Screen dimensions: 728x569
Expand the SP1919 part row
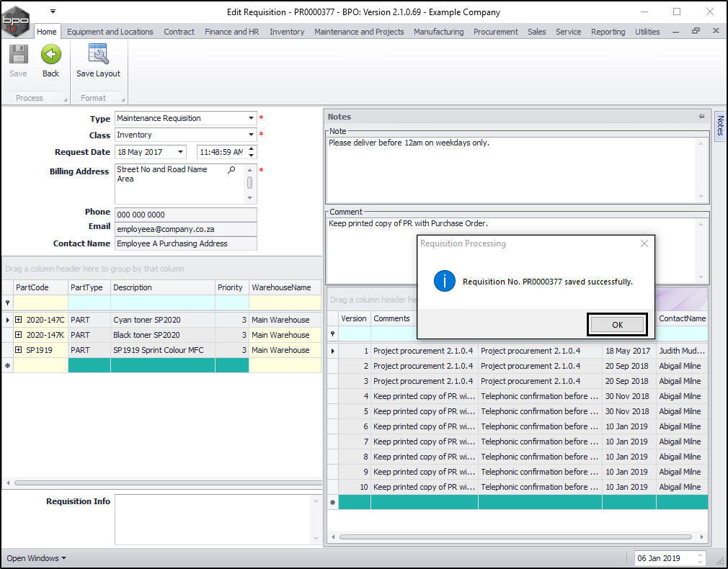19,350
